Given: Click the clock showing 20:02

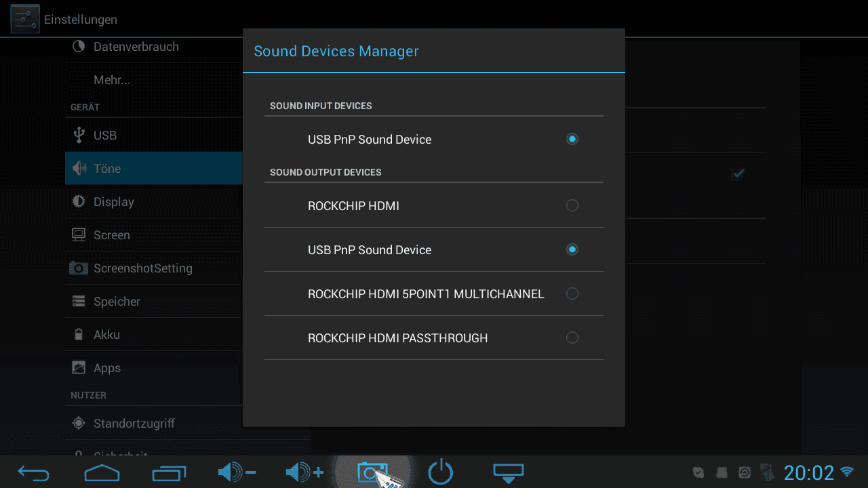Looking at the screenshot, I should tap(808, 472).
